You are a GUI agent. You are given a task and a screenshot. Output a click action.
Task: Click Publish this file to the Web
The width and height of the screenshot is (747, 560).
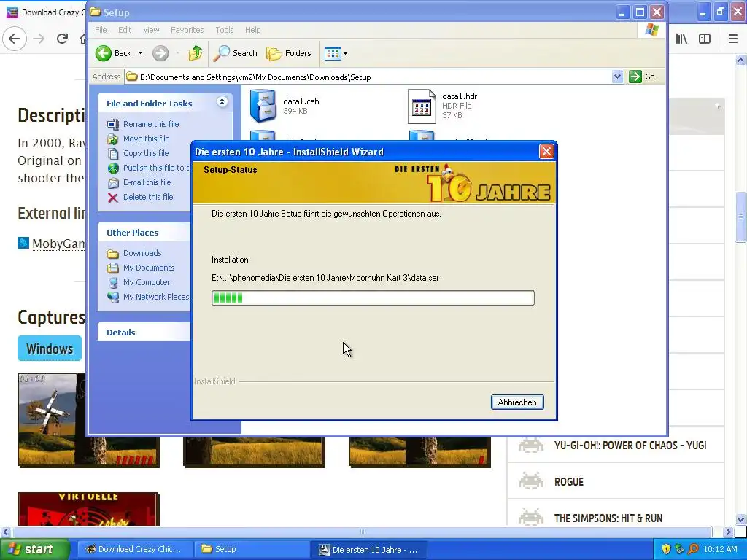(156, 168)
